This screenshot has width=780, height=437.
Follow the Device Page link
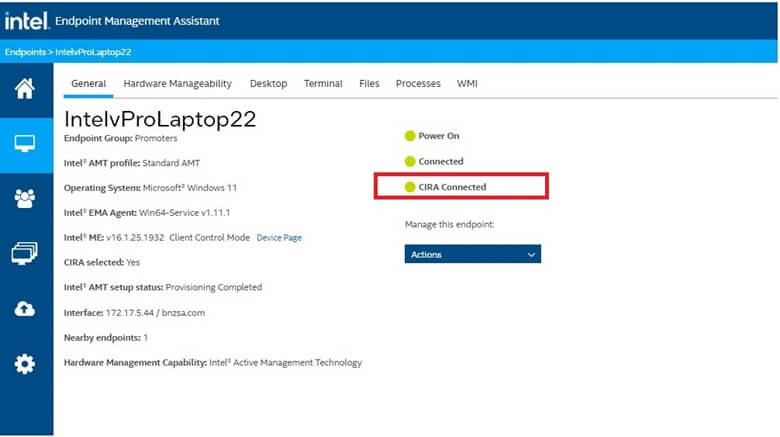click(279, 238)
